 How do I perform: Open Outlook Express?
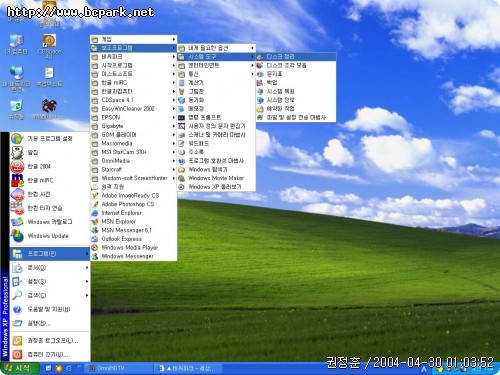tap(134, 239)
